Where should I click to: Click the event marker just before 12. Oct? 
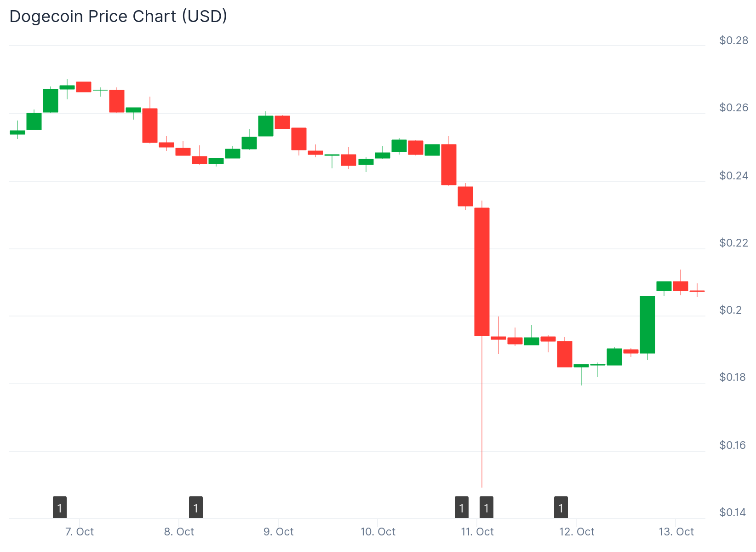pos(561,508)
